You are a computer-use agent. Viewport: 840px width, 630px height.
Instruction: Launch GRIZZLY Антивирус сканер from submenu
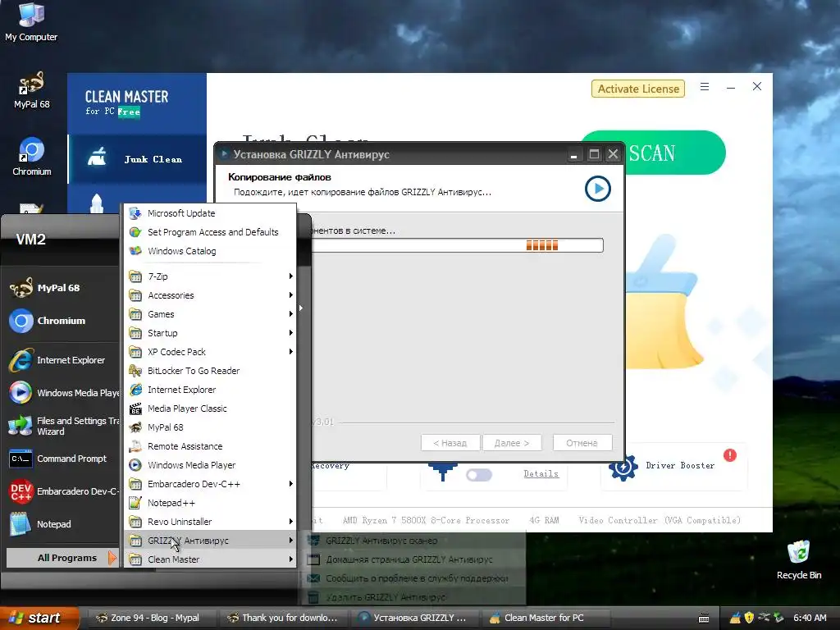(413, 541)
